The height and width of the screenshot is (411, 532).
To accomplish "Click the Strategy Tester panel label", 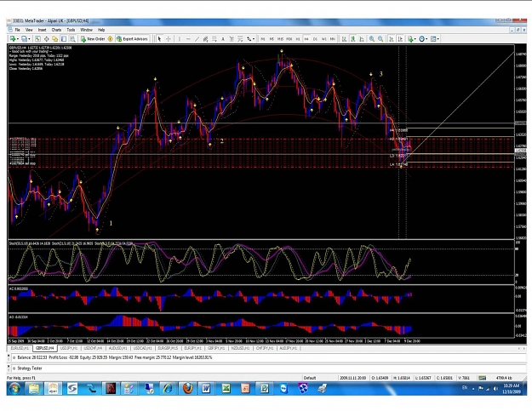I will point(30,368).
